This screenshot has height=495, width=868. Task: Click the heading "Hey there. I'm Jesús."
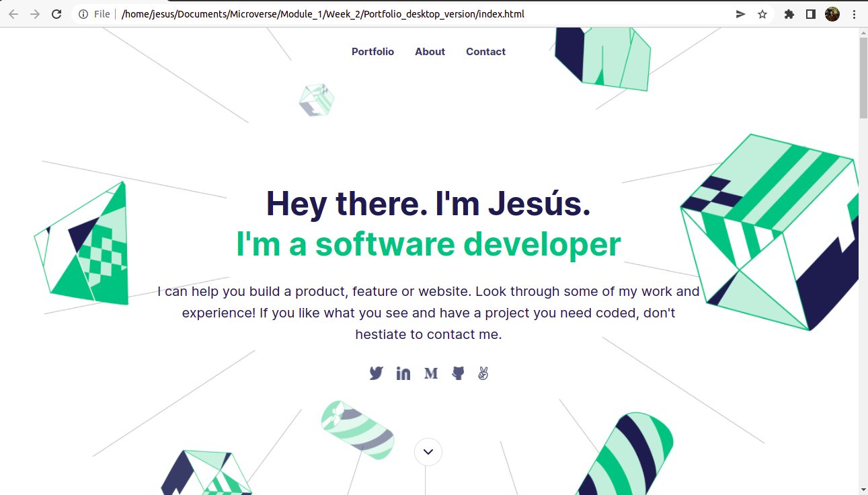point(428,203)
